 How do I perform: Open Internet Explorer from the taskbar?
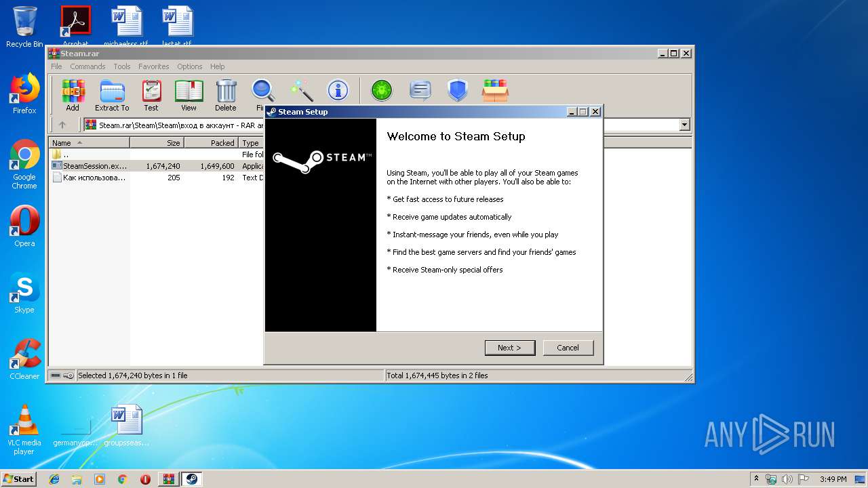click(54, 479)
